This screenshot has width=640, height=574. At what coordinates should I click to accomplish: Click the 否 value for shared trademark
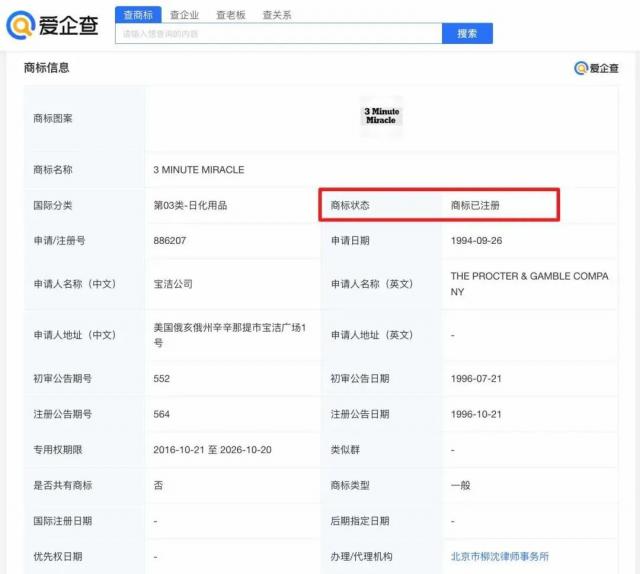point(158,485)
